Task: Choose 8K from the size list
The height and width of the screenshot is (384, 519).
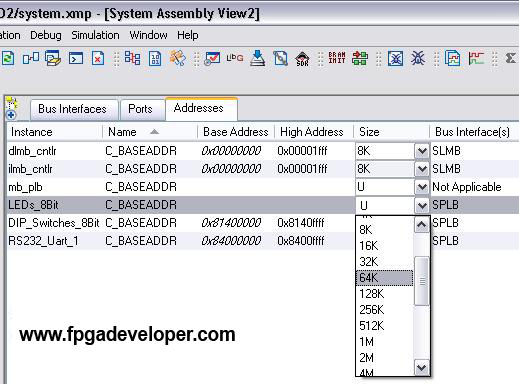Action: pos(384,230)
